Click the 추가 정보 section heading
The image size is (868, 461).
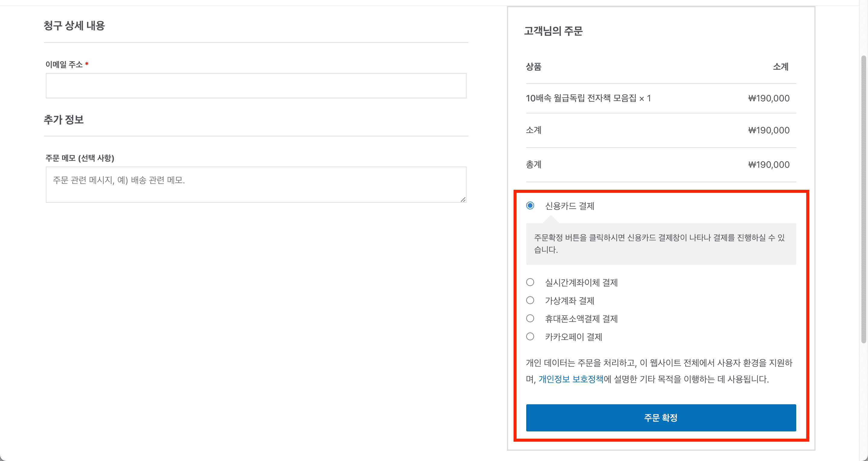pyautogui.click(x=64, y=119)
